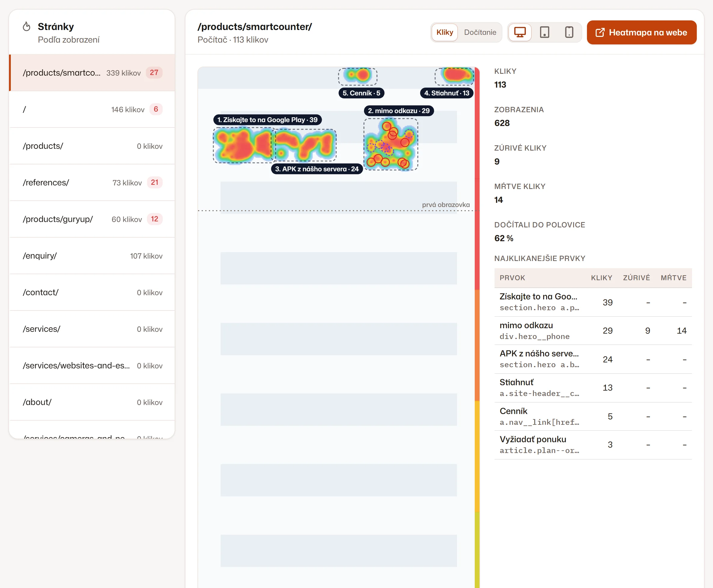This screenshot has width=713, height=588.
Task: Click heatmap label Cenník · 5
Action: click(x=361, y=93)
